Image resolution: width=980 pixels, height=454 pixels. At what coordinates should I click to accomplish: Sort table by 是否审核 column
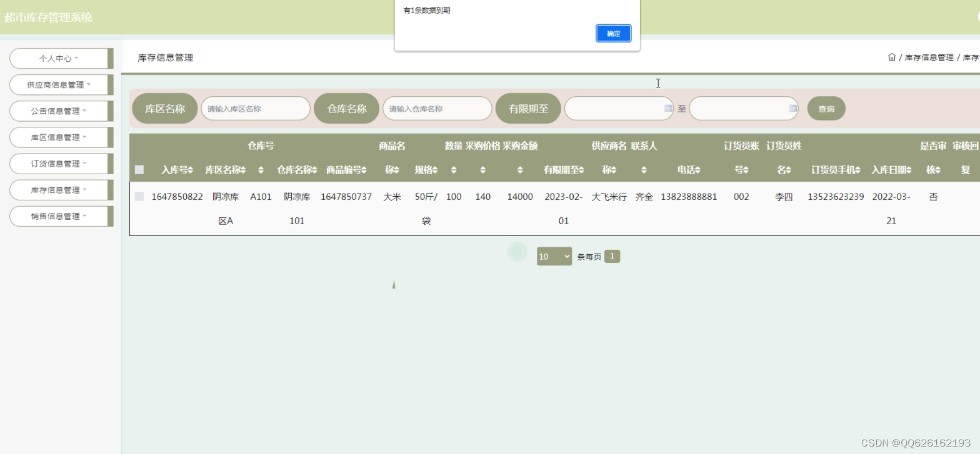937,170
